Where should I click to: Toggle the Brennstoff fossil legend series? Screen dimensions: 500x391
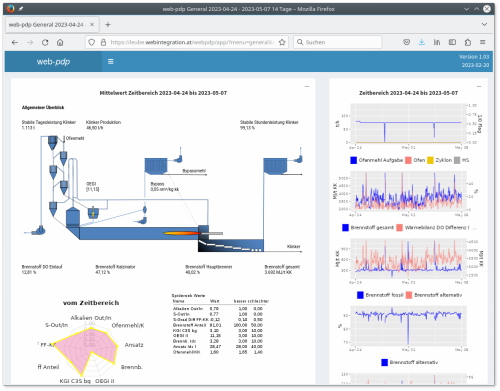(380, 295)
